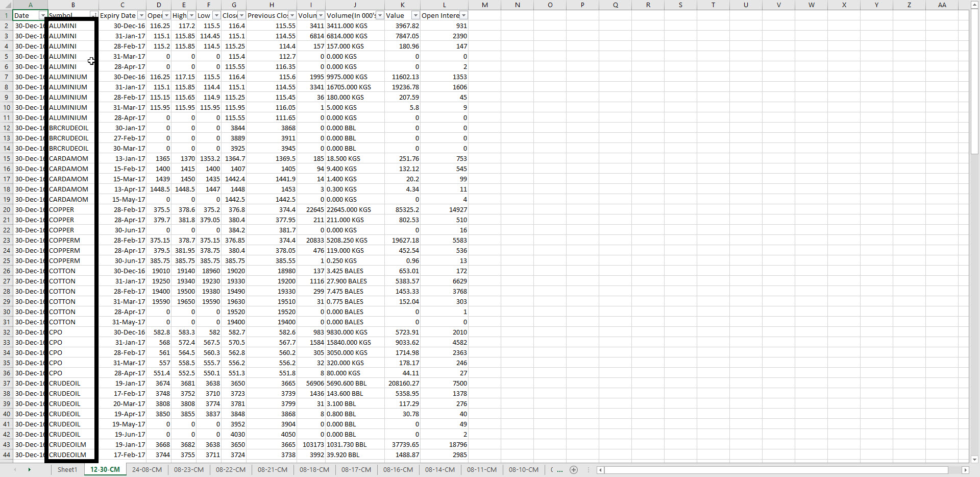Open the High column filter dropdown
The image size is (980, 477).
pos(191,15)
